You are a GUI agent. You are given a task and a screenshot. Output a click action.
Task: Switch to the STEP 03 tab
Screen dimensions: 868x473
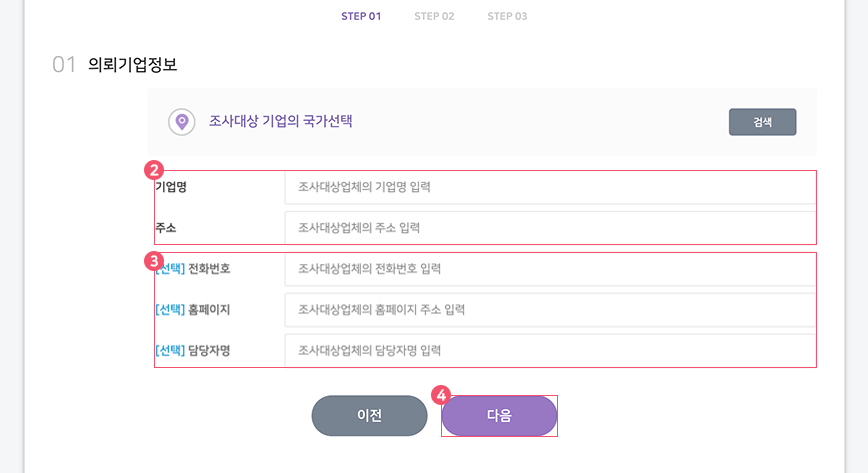click(x=507, y=17)
